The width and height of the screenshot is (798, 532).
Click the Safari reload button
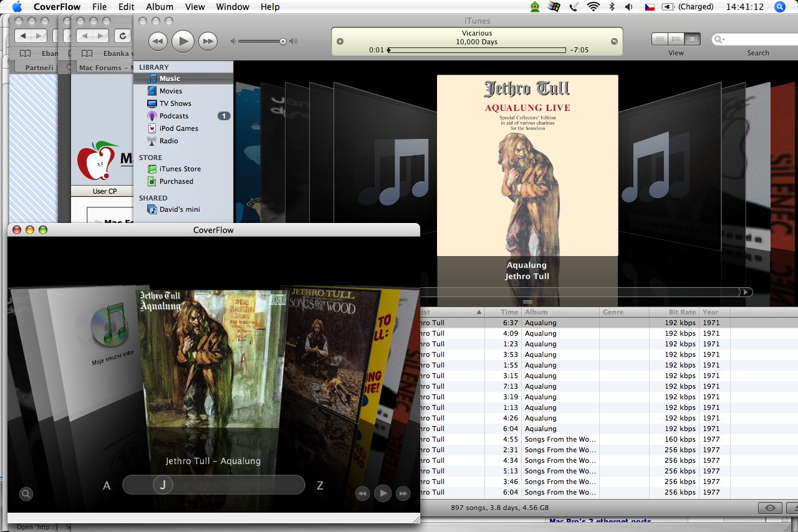coord(123,36)
